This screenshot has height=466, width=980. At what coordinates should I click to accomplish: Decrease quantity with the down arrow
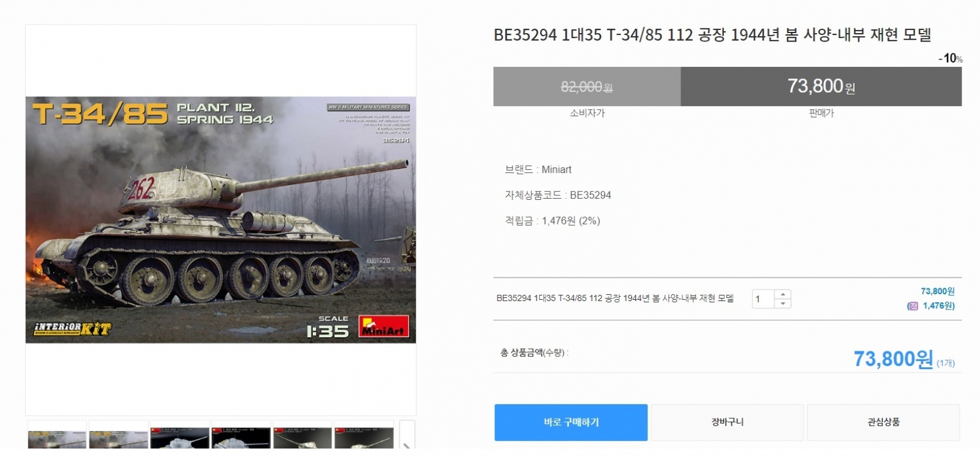pyautogui.click(x=783, y=304)
